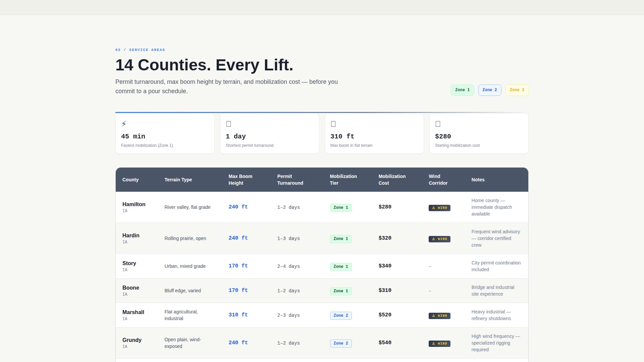
Task: Click 170 ft boom height for Story
Action: [x=238, y=266]
